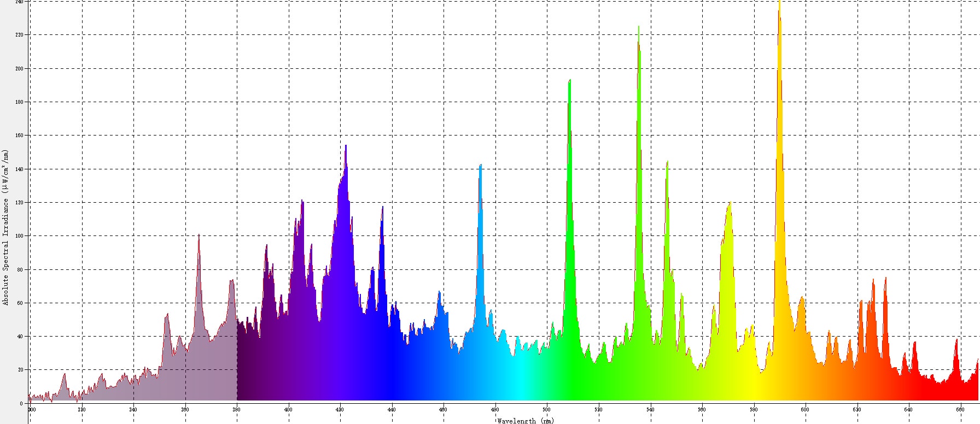The image size is (980, 424).
Task: Click the 180 irradiance tick label
Action: [19, 102]
